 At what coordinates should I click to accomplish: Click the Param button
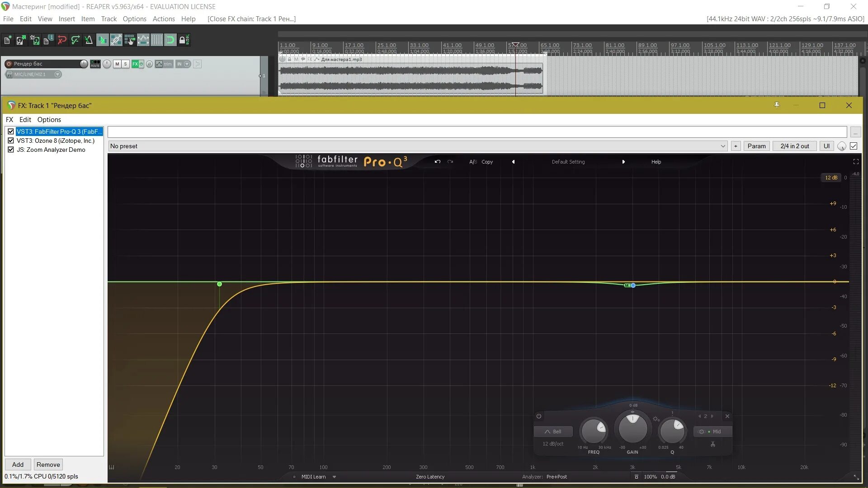(x=756, y=146)
